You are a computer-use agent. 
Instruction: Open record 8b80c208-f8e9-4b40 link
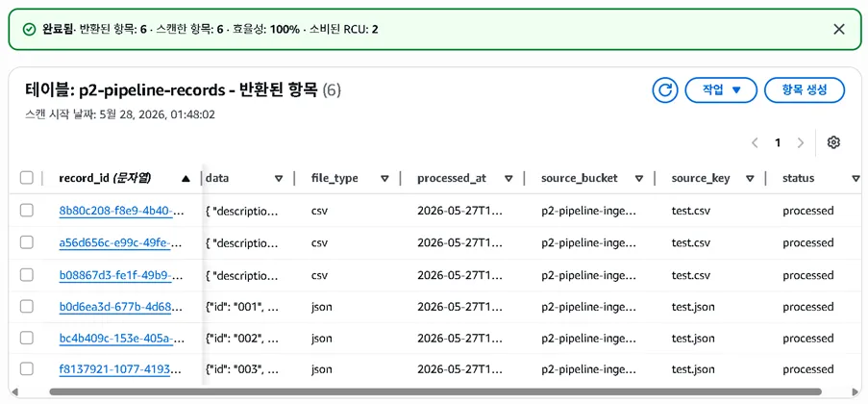click(x=121, y=211)
